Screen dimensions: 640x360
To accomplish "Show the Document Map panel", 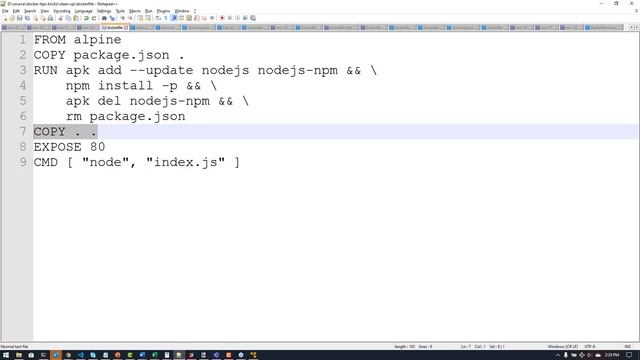I will coord(189,18).
